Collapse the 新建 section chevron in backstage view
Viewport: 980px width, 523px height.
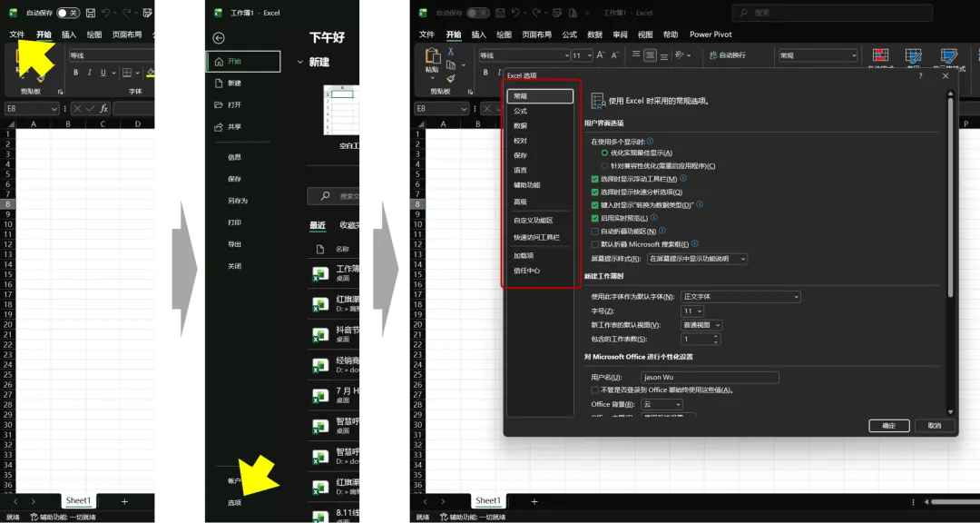[x=300, y=62]
